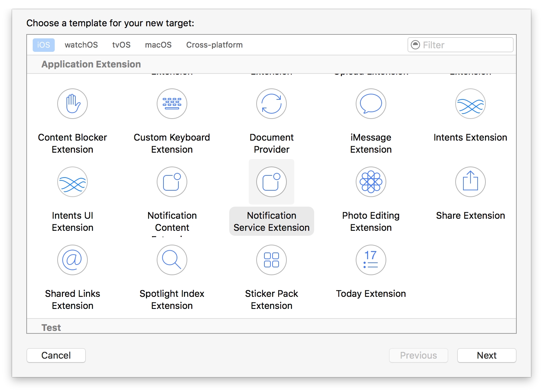This screenshot has width=543, height=392.
Task: Choose the Sticker Pack Extension grid icon
Action: click(271, 260)
